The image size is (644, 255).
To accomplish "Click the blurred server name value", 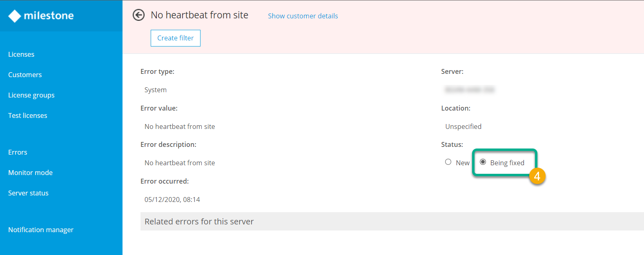I will coord(470,90).
